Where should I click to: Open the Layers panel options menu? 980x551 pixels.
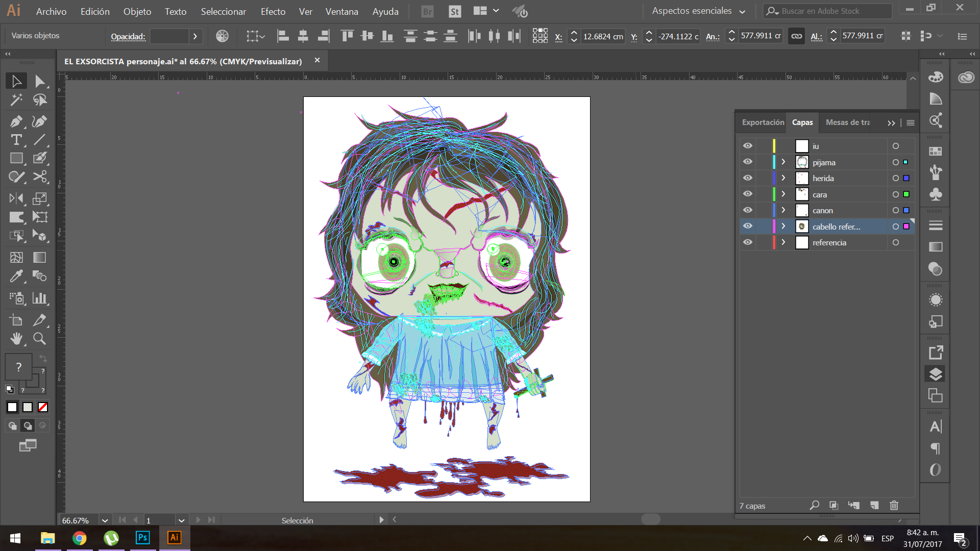click(911, 123)
